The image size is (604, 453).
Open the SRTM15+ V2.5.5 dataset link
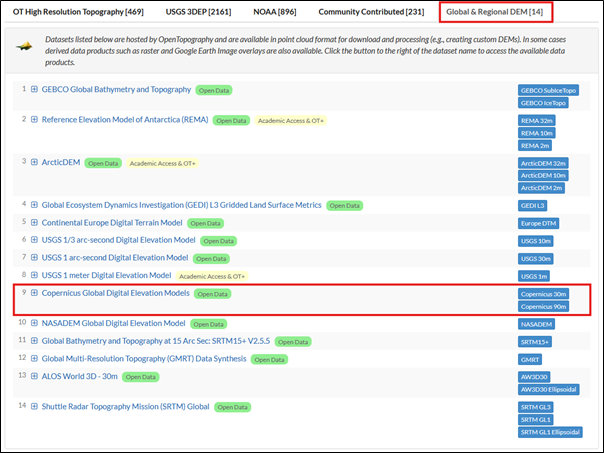click(x=156, y=341)
